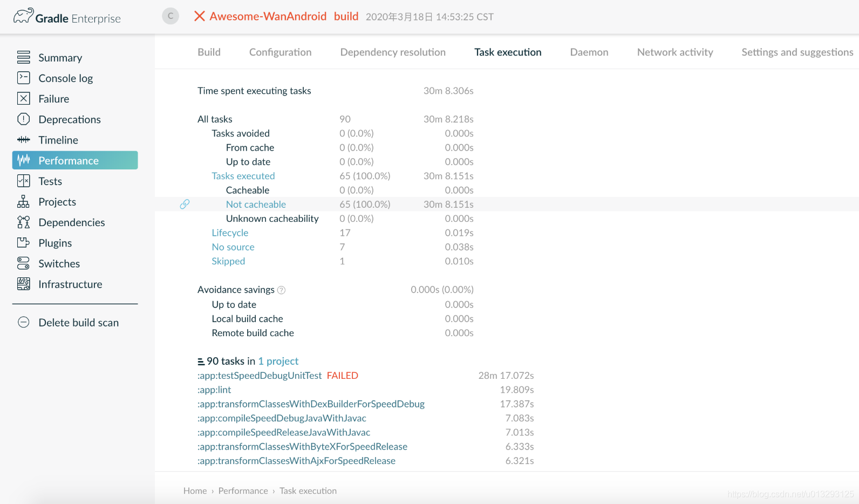Click the Delete build scan label

click(x=79, y=323)
